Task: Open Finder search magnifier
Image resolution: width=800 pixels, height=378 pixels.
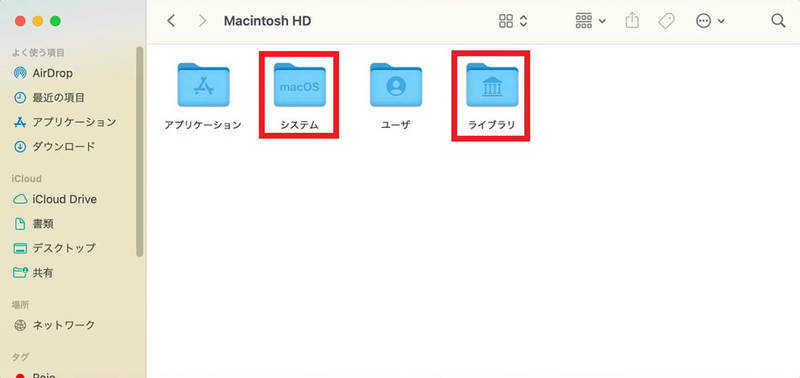Action: 778,21
